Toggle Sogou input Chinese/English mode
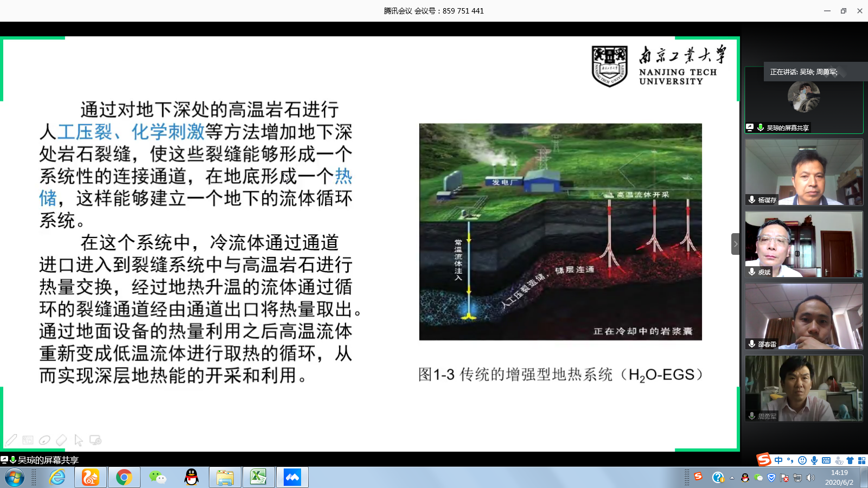The image size is (868, 488). pos(778,460)
